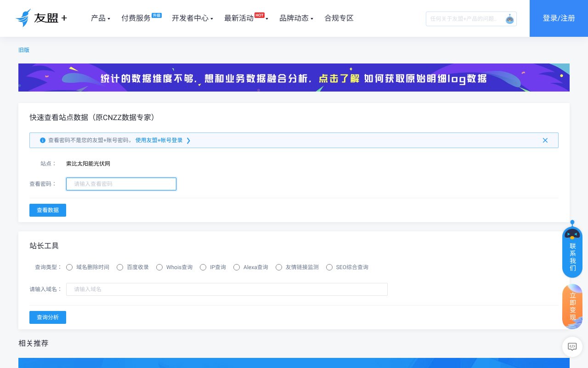Enable the SEO综合查询 option
588x368 pixels.
click(x=329, y=267)
